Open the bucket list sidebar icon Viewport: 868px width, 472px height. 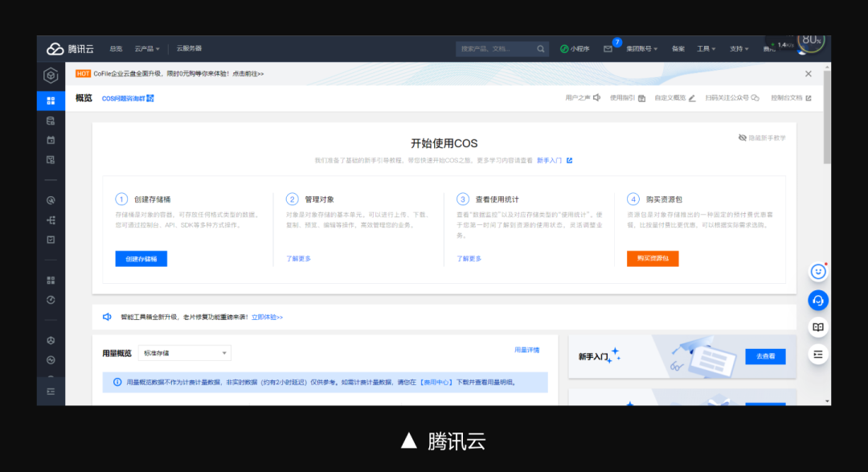(51, 121)
